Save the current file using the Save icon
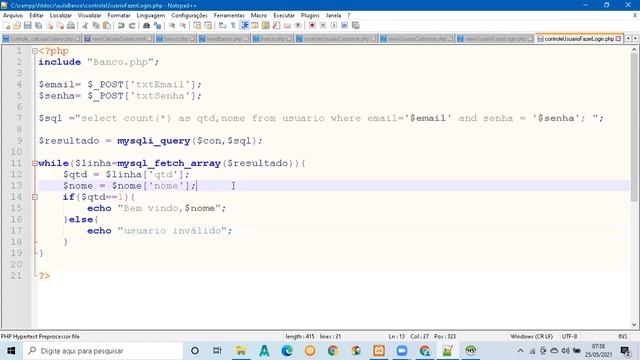This screenshot has width=640, height=360. [x=27, y=25]
